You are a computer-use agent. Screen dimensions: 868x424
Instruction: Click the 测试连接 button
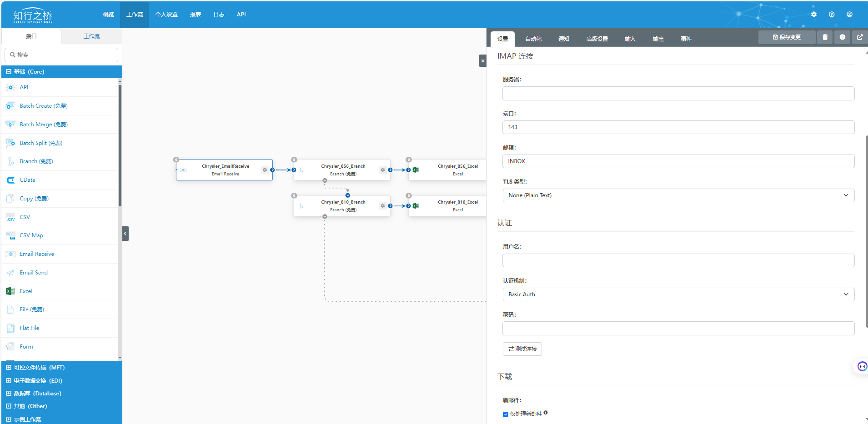522,349
